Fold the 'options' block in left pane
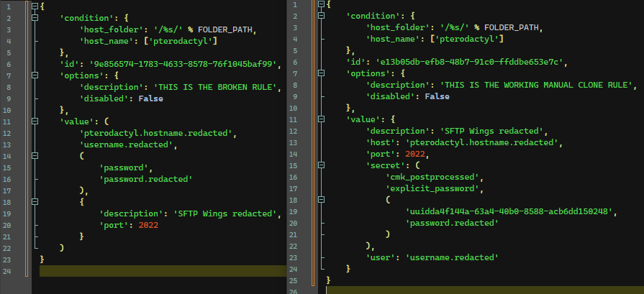Screen dimensions: 644x294 [x=35, y=75]
